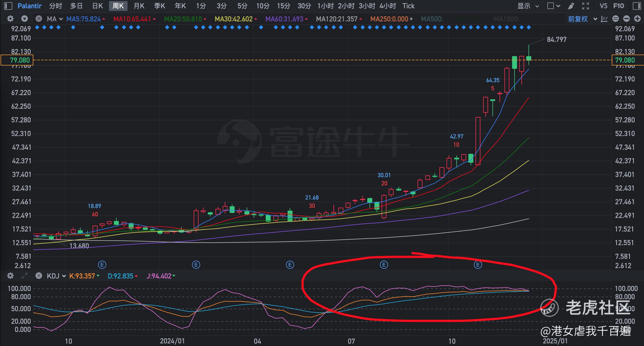This screenshot has height=346, width=644.
Task: Open the 显示 display dropdown
Action: [x=528, y=6]
